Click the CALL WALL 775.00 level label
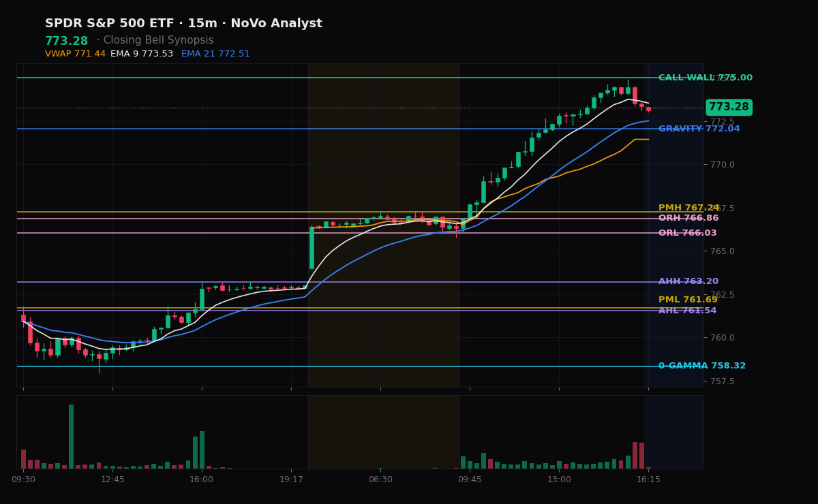 (706, 78)
